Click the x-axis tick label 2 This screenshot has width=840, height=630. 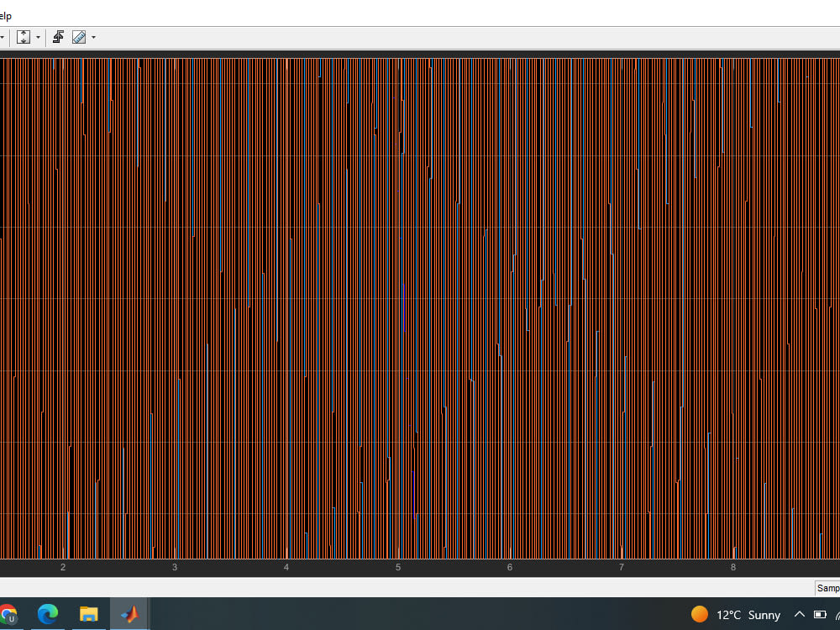tap(63, 567)
